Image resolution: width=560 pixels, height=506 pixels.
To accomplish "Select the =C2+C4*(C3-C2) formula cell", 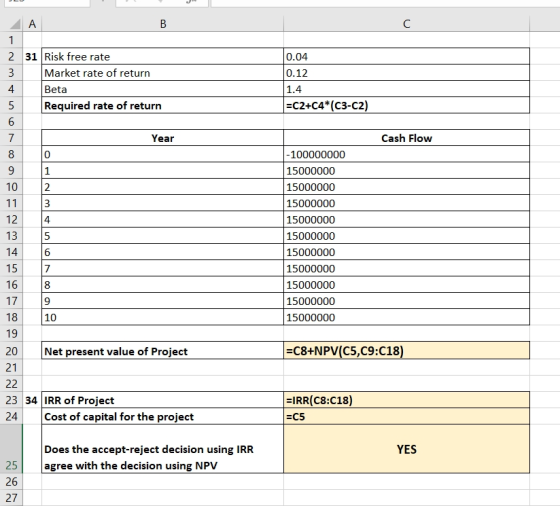I will (406, 105).
